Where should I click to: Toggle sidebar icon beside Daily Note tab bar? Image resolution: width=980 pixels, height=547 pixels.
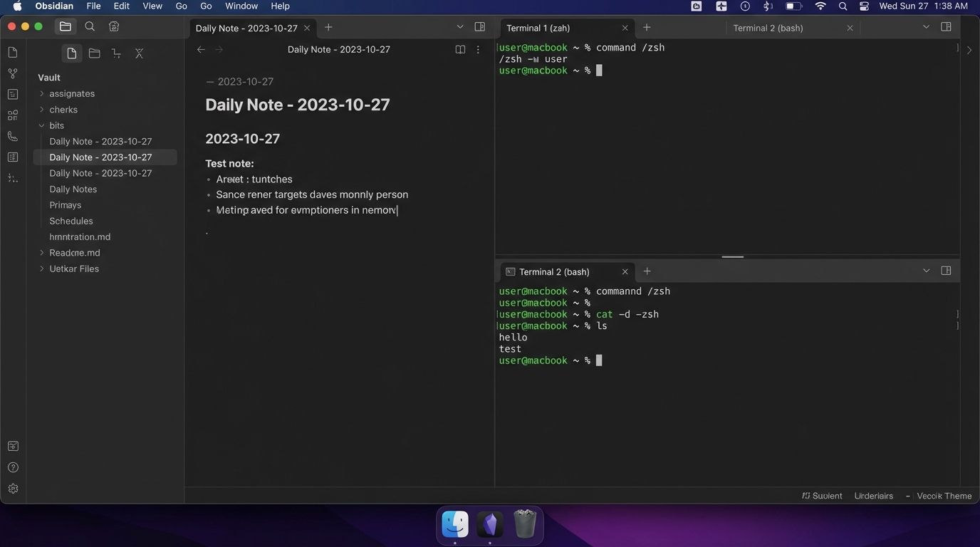point(480,27)
